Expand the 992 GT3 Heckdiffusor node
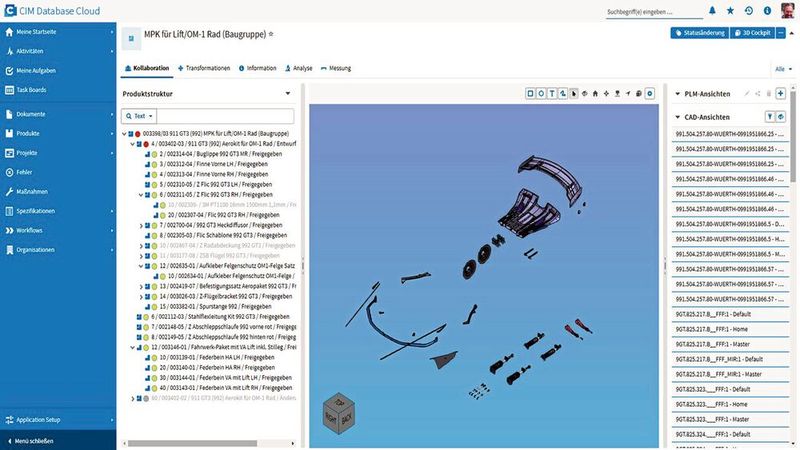 [141, 226]
